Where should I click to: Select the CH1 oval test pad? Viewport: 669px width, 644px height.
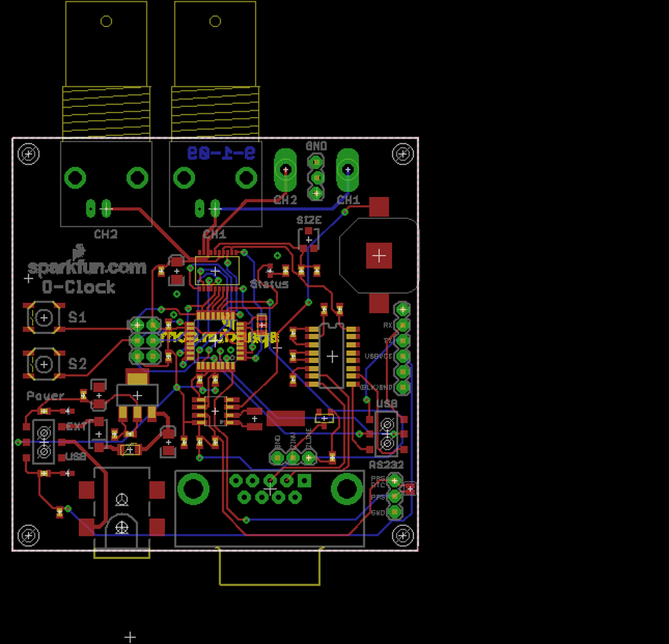pyautogui.click(x=348, y=170)
